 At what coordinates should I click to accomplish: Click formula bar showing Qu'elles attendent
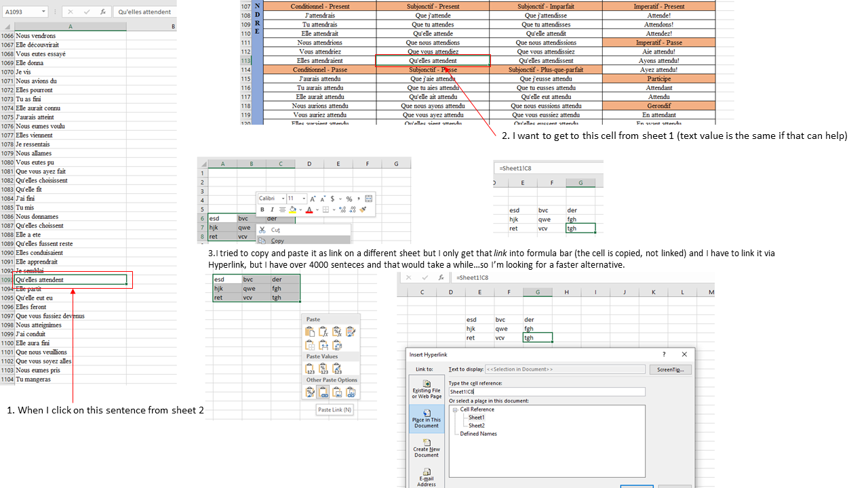pos(144,12)
